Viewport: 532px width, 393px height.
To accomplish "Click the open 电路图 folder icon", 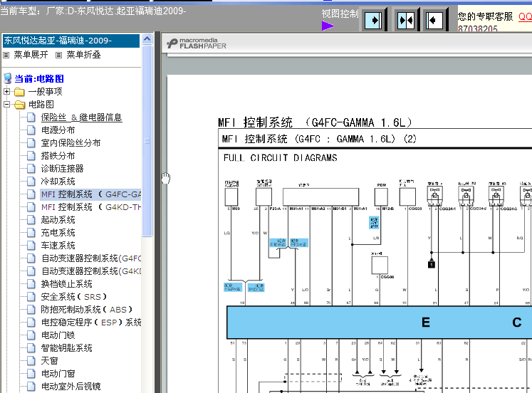I will pos(20,105).
